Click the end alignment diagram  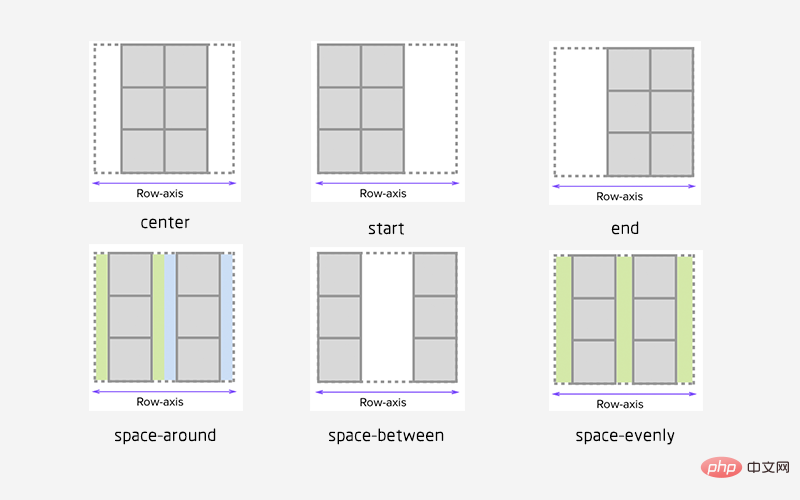coord(625,123)
